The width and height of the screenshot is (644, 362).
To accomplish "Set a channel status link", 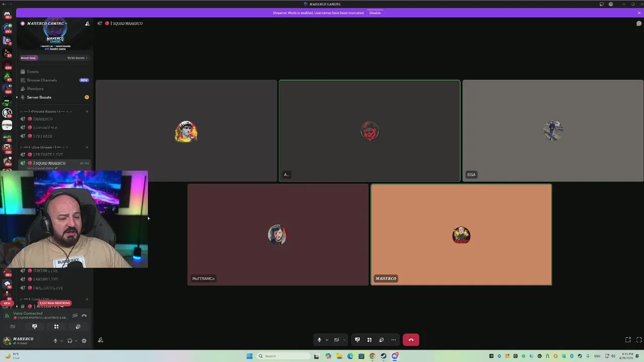I will pyautogui.click(x=42, y=168).
